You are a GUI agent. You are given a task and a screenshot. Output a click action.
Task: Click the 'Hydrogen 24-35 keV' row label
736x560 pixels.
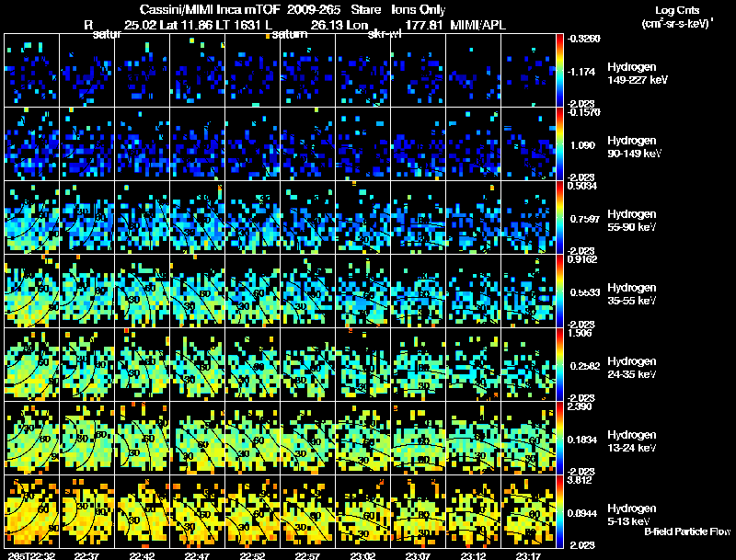click(x=632, y=367)
